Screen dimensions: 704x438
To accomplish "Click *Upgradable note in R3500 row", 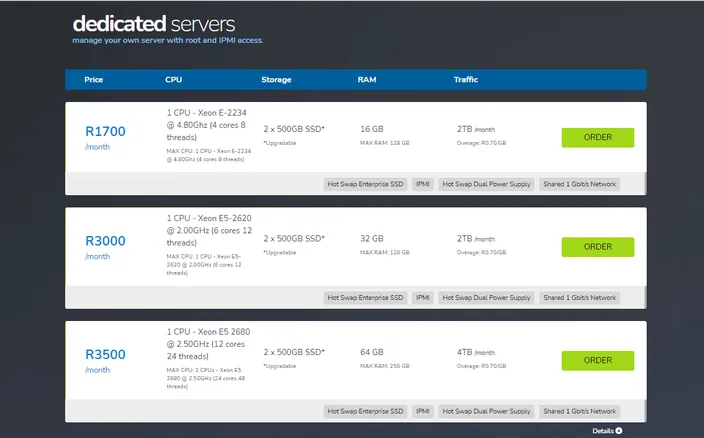I will click(280, 366).
